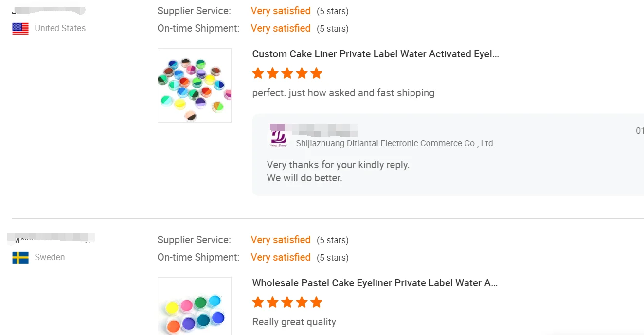
Task: Open the Wholesale Pastel Cake Eyeliner product link
Action: click(375, 283)
